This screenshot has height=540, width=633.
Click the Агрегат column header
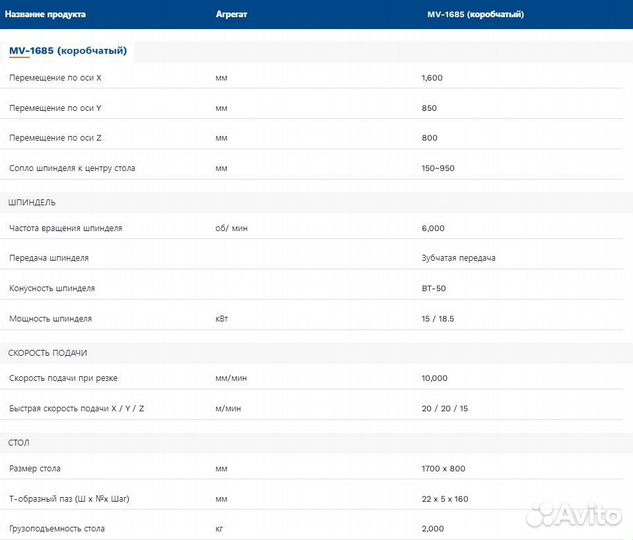(x=232, y=14)
